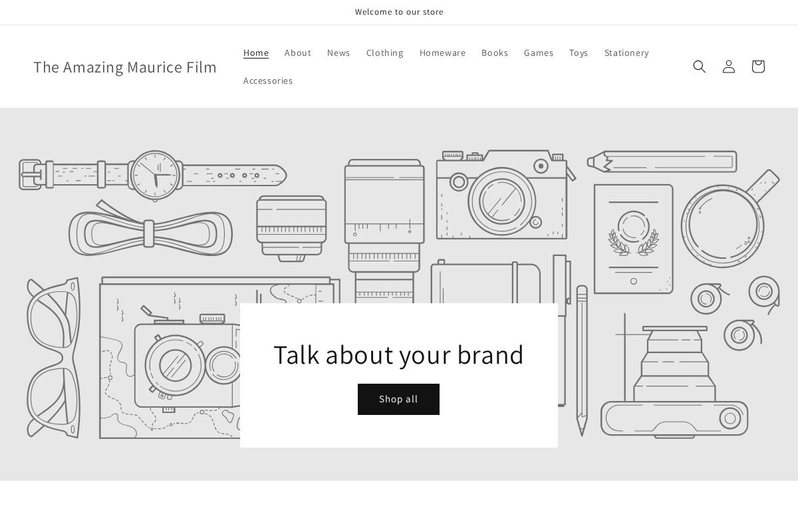
Task: Open the Stationery section
Action: (626, 53)
